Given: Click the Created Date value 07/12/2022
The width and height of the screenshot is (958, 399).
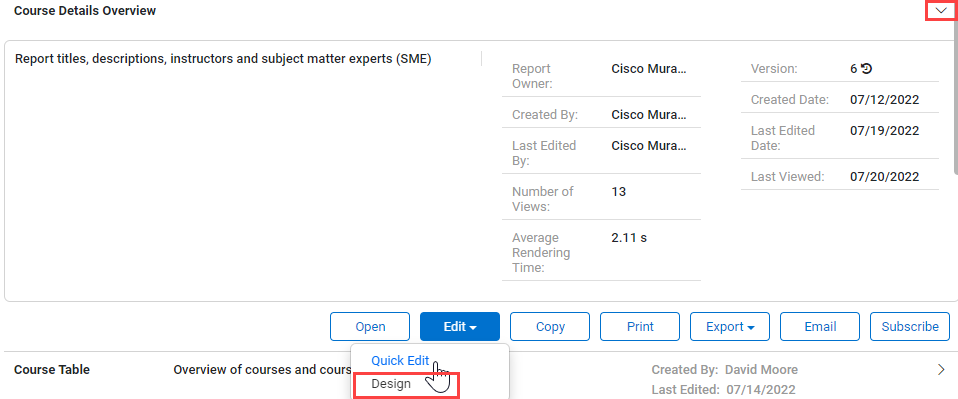Looking at the screenshot, I should (x=885, y=100).
